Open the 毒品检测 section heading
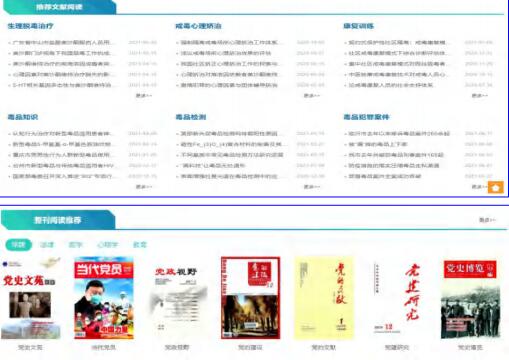The height and width of the screenshot is (360, 509). (x=191, y=117)
